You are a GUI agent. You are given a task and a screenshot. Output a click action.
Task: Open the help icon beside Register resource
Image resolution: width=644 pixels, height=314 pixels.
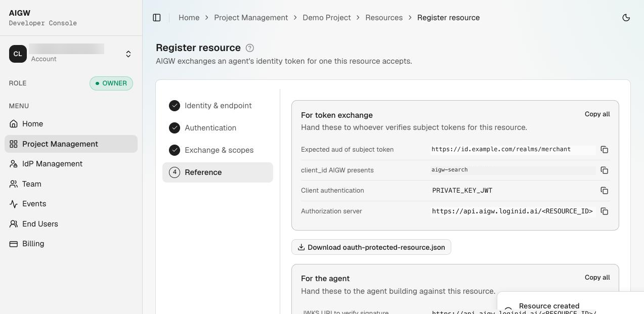[250, 48]
